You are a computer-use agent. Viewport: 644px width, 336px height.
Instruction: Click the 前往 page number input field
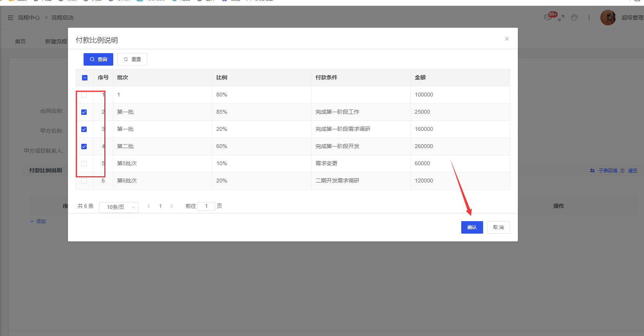click(206, 206)
